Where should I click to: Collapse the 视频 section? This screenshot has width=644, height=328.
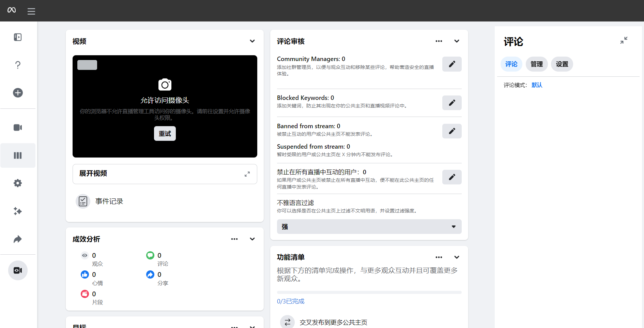pos(252,41)
